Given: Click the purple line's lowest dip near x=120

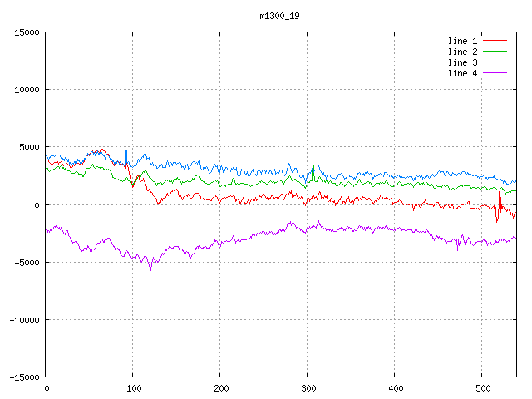Looking at the screenshot, I should pos(150,269).
